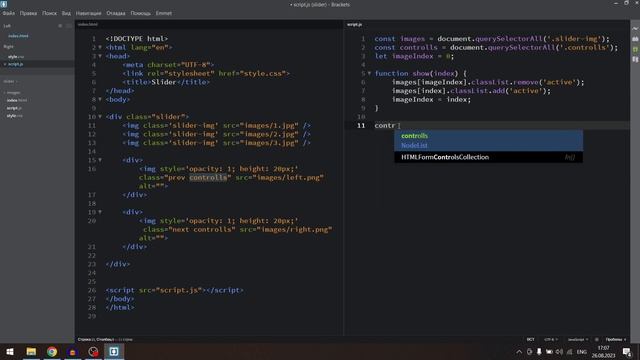The image size is (640, 360).
Task: Show hidden system tray icons
Action: [x=519, y=351]
